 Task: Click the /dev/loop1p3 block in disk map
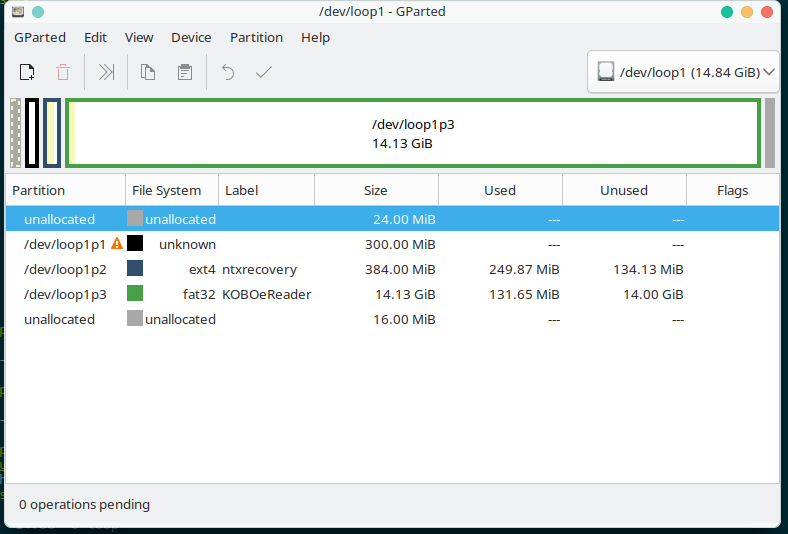[x=413, y=133]
